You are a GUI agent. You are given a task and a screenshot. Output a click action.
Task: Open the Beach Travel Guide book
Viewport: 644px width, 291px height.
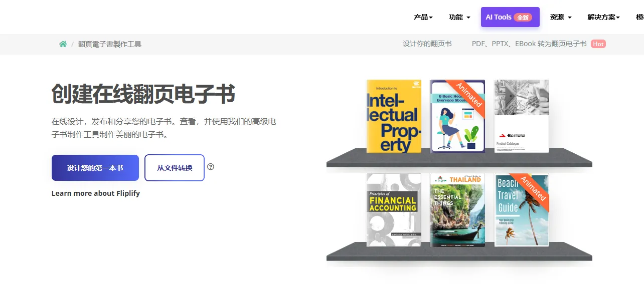(522, 210)
